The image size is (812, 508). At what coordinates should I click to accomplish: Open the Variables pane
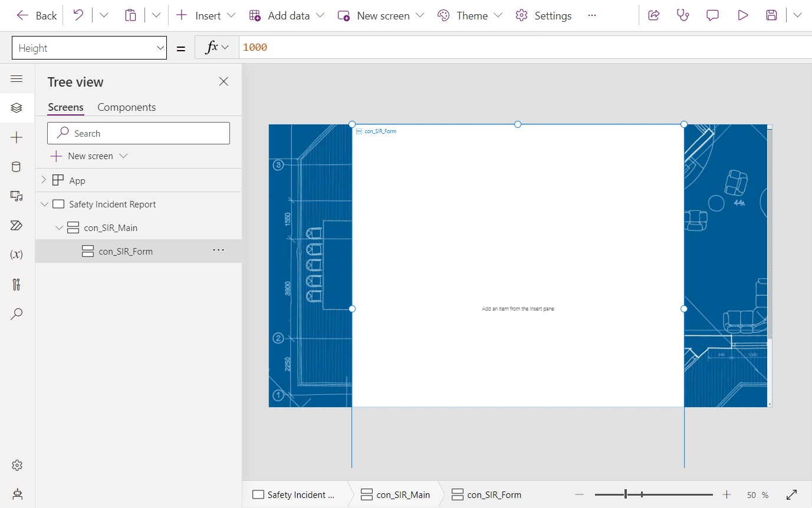17,254
